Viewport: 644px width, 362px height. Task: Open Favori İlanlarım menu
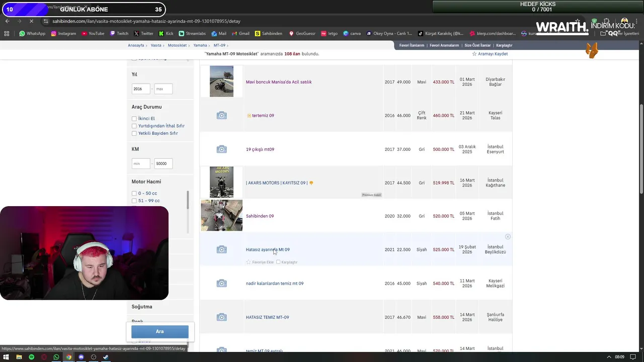pos(412,45)
